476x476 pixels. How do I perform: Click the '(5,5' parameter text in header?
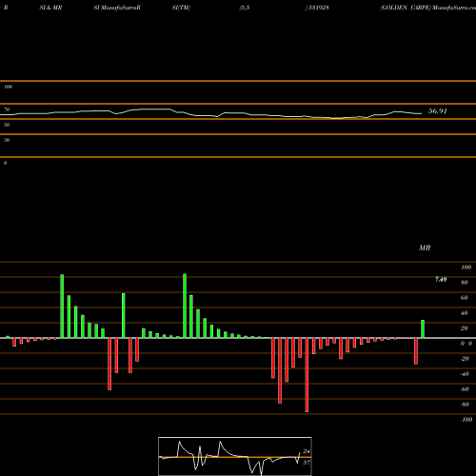[x=245, y=8]
